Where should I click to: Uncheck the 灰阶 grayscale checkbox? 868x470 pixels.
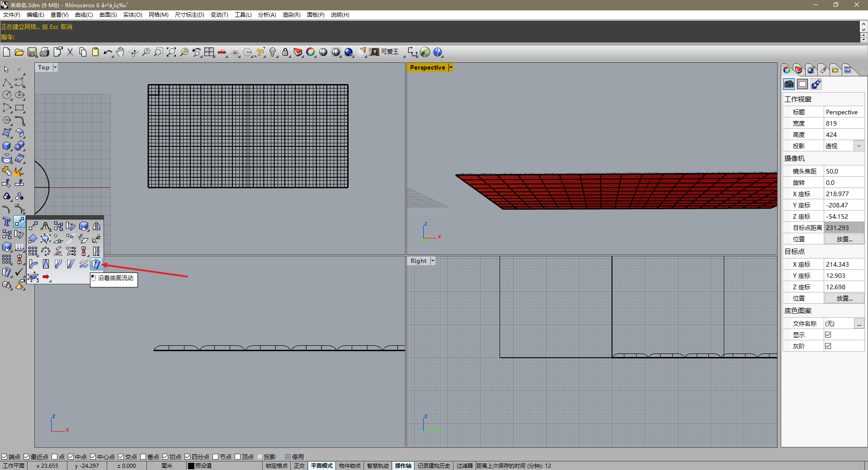tap(828, 346)
